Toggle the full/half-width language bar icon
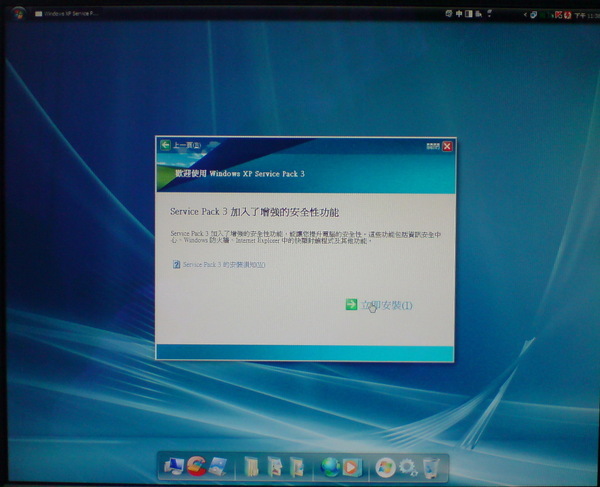 [x=469, y=14]
